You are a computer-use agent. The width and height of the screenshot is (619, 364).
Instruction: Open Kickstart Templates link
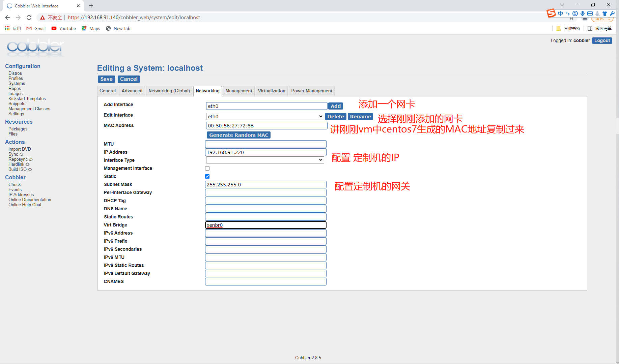[x=27, y=98]
